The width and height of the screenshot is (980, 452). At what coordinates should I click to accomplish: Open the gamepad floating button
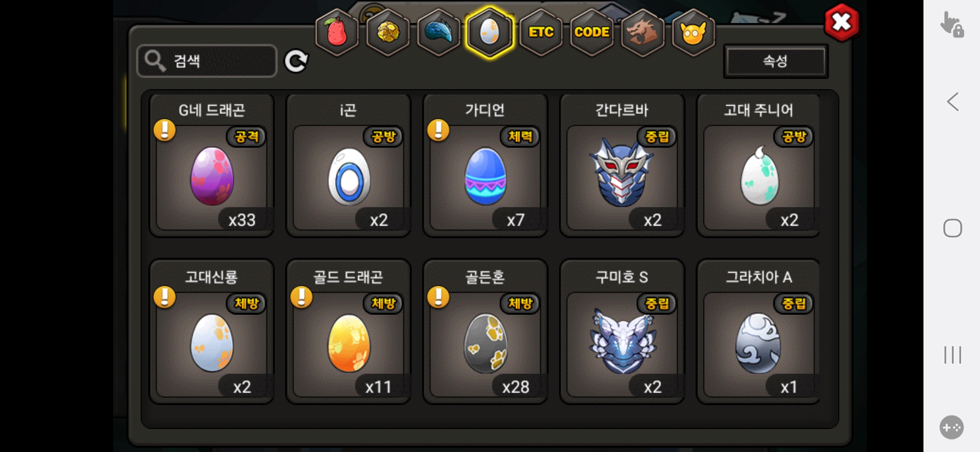coord(952,427)
